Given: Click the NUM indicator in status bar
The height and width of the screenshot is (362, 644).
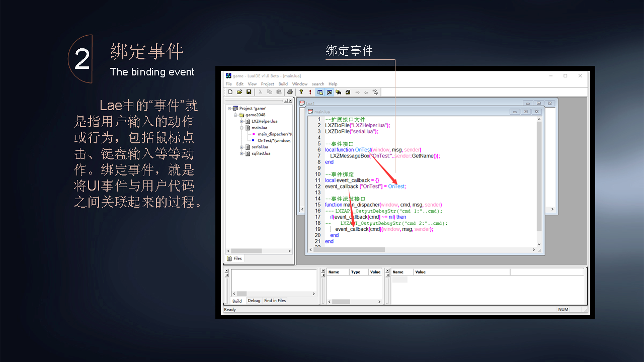Looking at the screenshot, I should coord(563,310).
